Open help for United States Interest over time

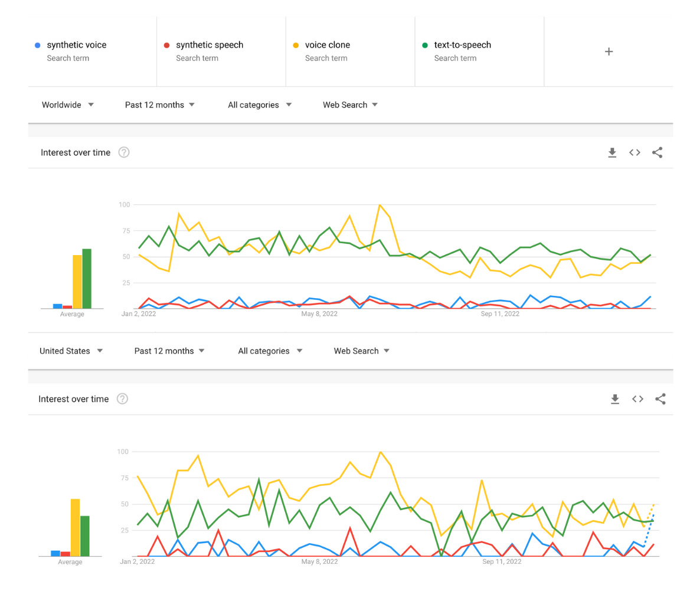click(x=122, y=399)
